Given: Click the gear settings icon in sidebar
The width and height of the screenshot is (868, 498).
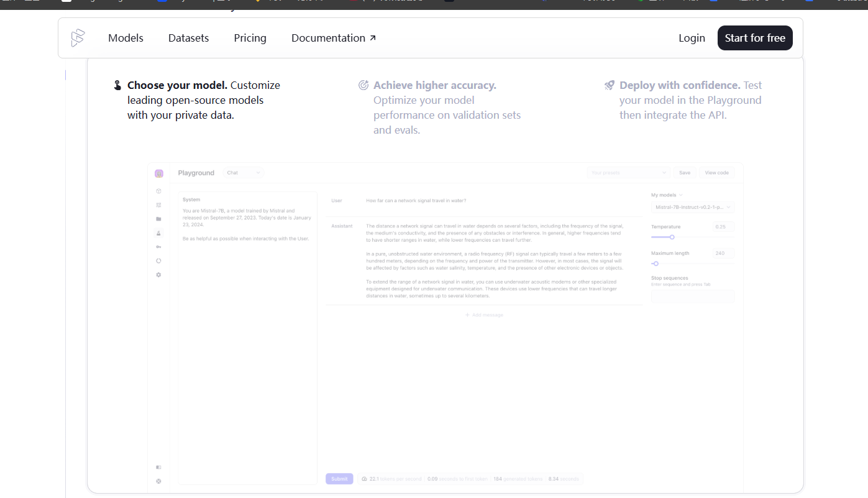Looking at the screenshot, I should (x=158, y=275).
